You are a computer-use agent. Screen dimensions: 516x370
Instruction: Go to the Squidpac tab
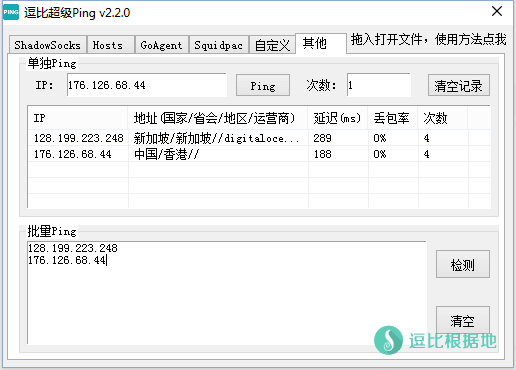coord(219,45)
